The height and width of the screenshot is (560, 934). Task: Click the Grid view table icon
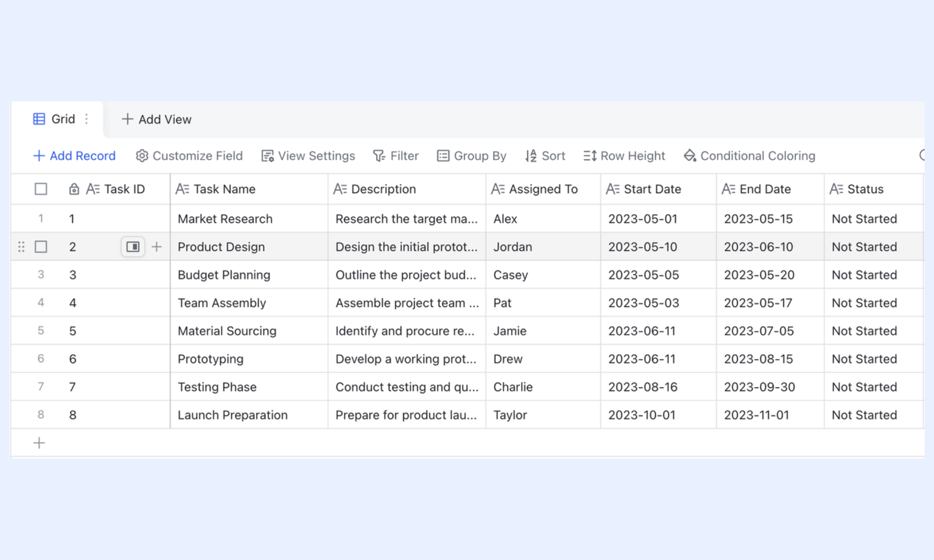39,119
